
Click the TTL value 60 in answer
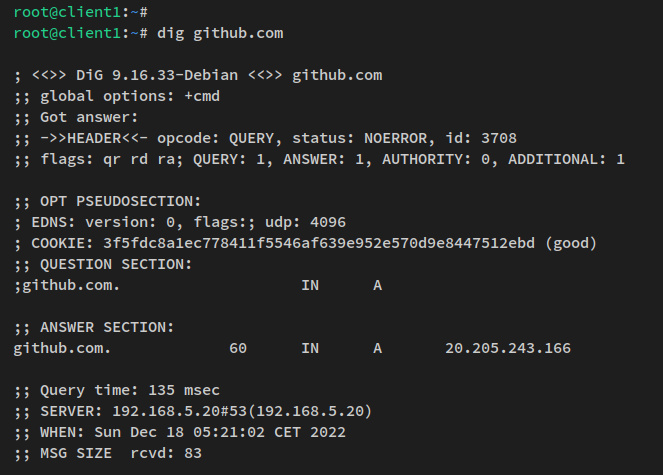point(237,348)
